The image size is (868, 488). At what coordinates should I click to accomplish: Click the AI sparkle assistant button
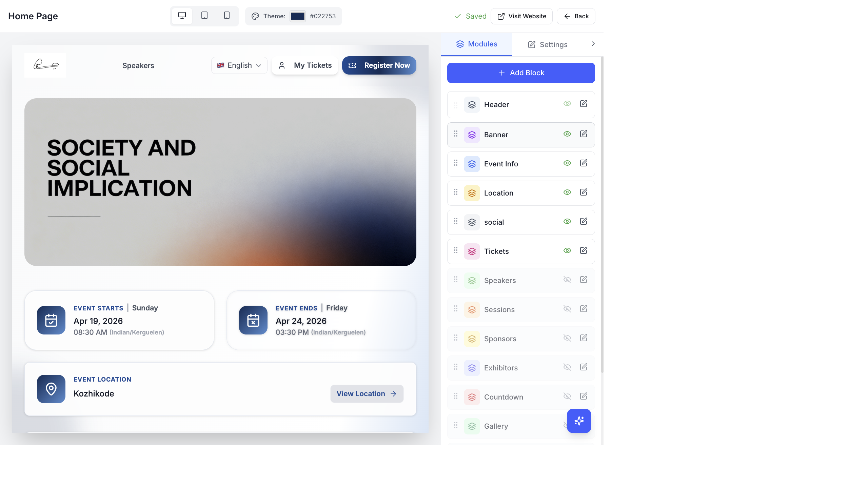(x=579, y=421)
